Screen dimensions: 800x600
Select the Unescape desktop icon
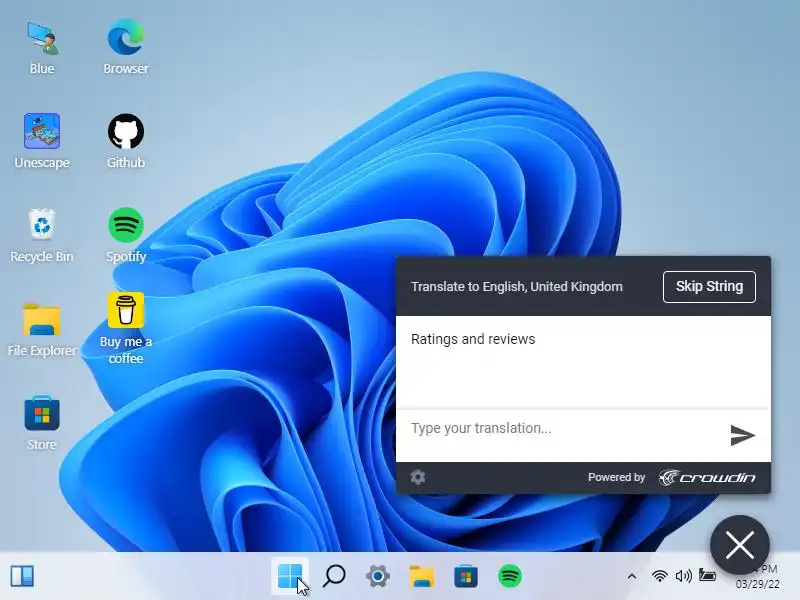(x=42, y=141)
